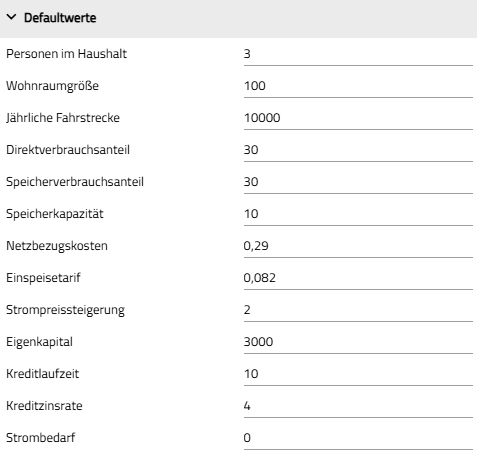Click the Eigenkapital label text
This screenshot has width=477, height=454.
39,342
